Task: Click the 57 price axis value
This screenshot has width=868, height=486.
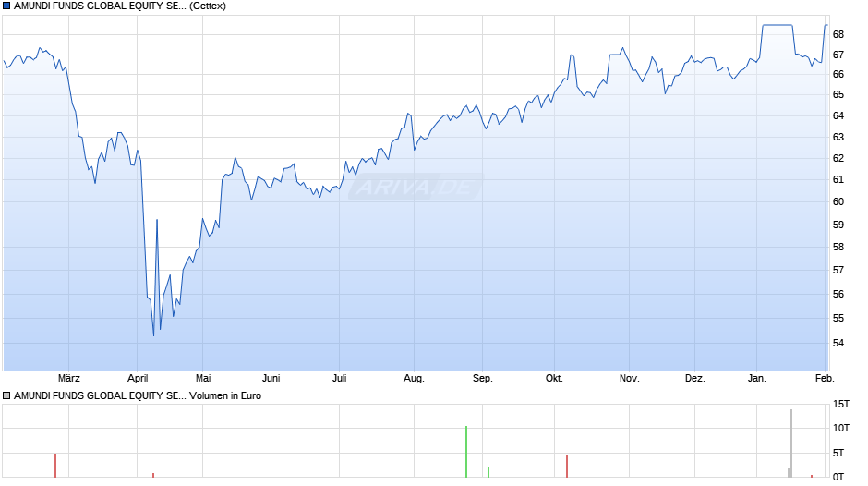Action: point(838,270)
